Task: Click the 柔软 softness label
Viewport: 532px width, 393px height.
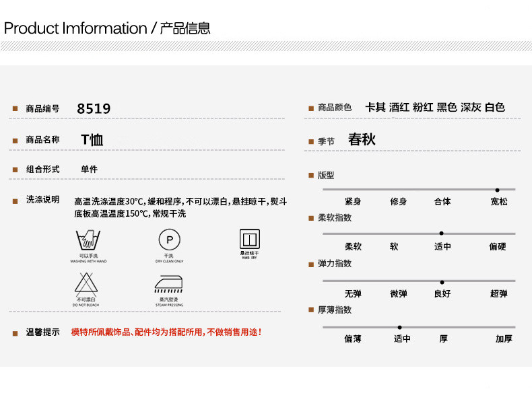Action: click(x=353, y=246)
